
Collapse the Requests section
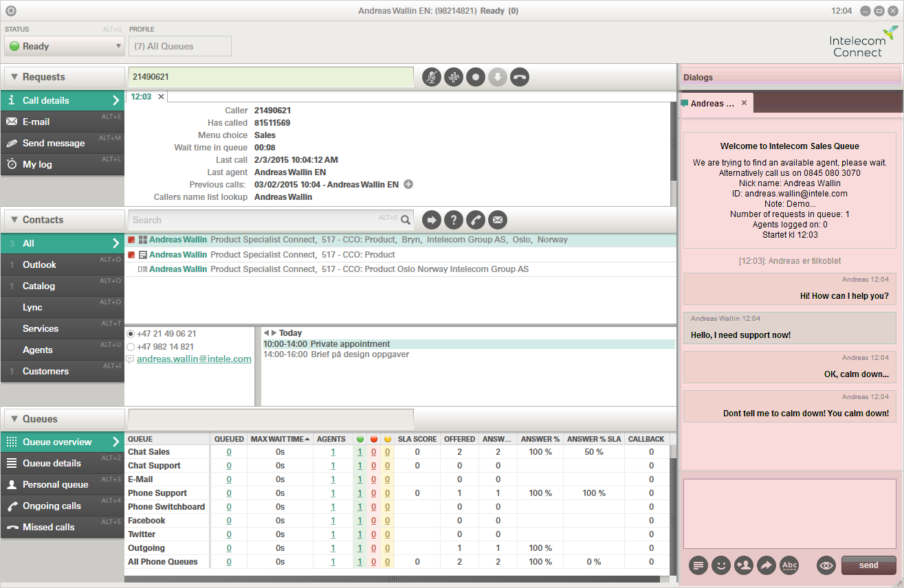coord(14,77)
